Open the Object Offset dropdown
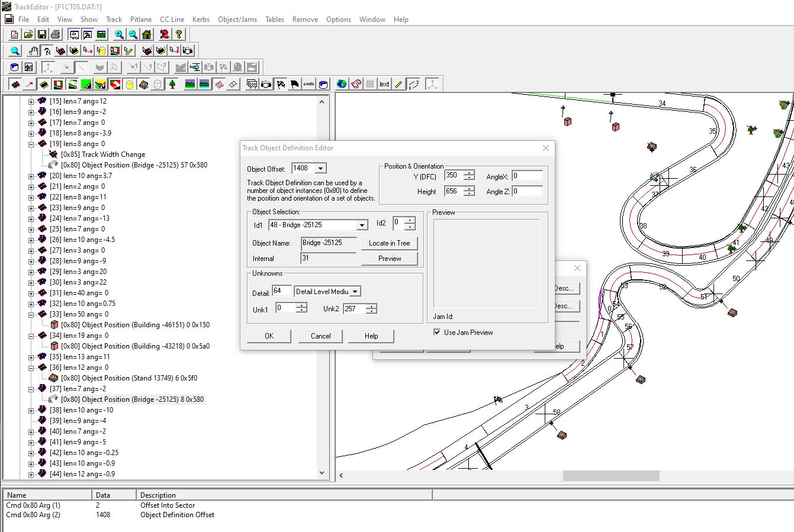This screenshot has width=794, height=532. pyautogui.click(x=320, y=169)
